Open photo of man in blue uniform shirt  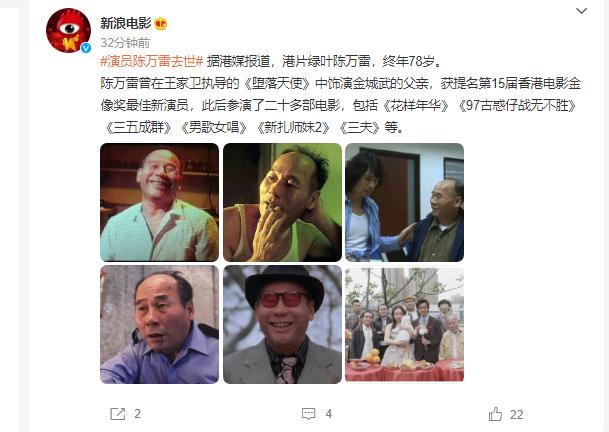click(x=159, y=324)
